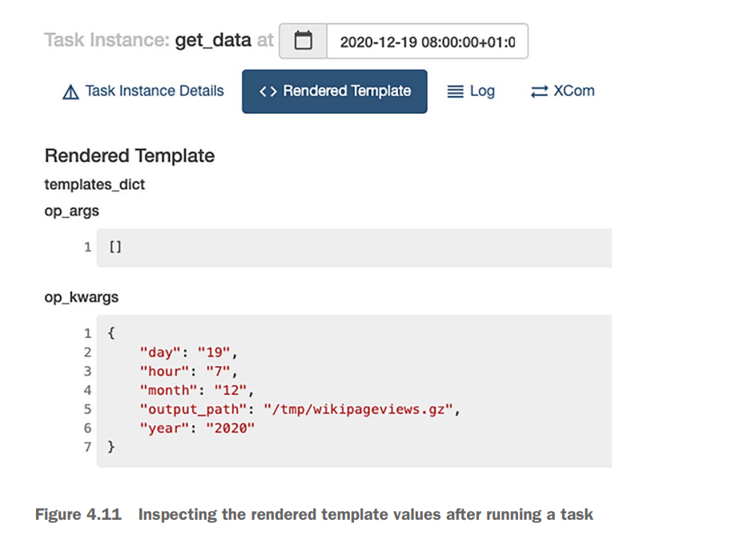Click the "day": "19" line in op_kwargs
The image size is (756, 555).
click(189, 352)
